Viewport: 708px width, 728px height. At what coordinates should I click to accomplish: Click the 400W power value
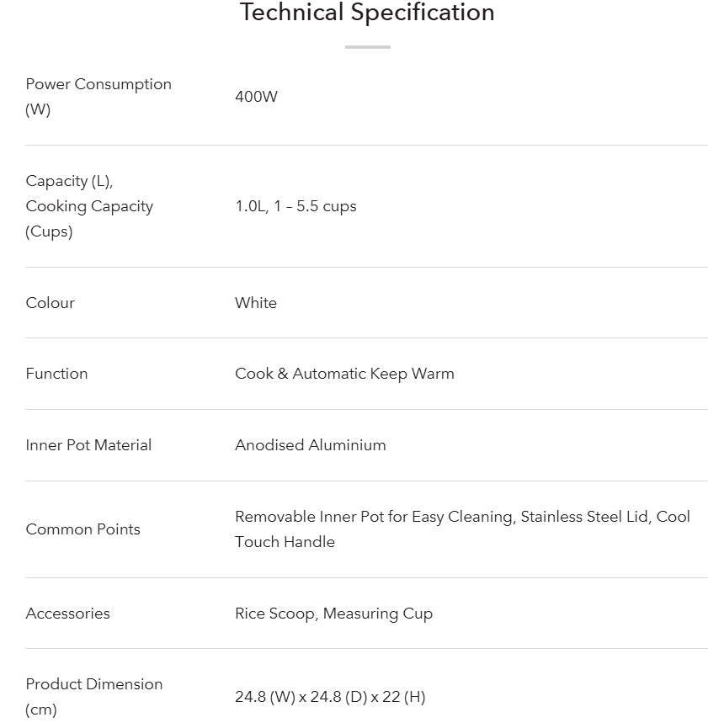pyautogui.click(x=256, y=97)
